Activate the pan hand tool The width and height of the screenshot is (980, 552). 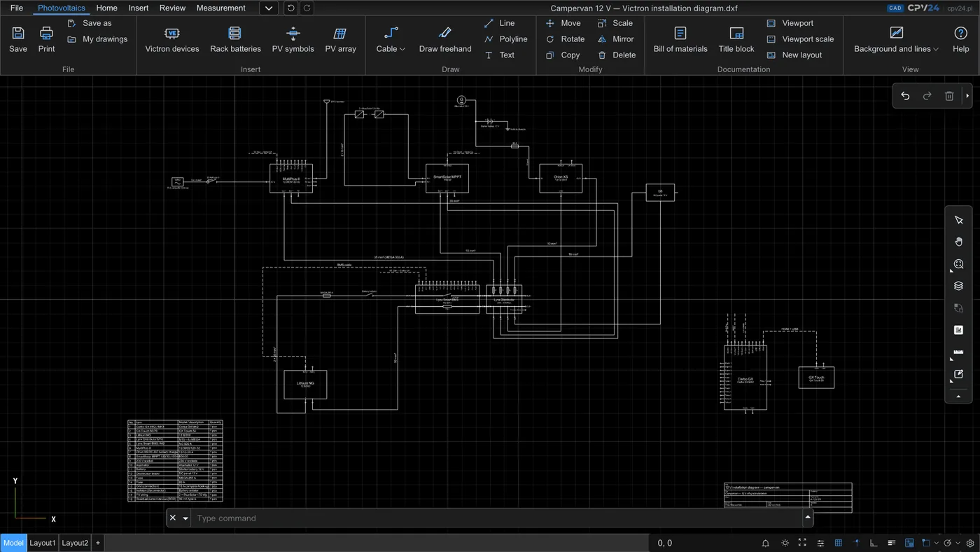click(959, 242)
